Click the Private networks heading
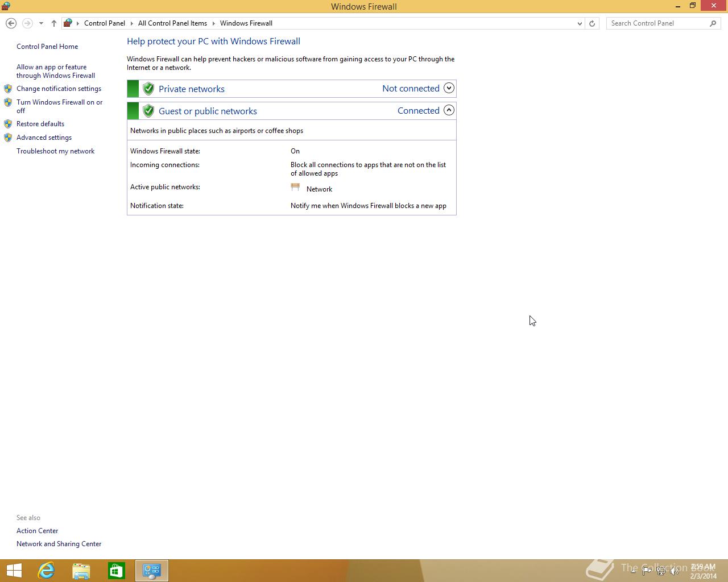The image size is (728, 582). click(192, 89)
